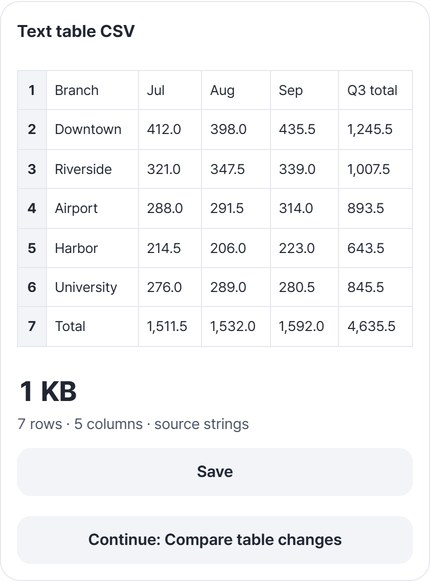Click Continue: Compare table changes button
Screen dimensions: 430x582
pos(215,540)
